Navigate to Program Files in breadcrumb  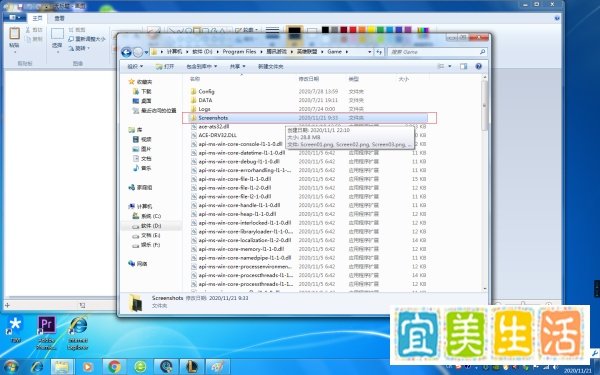pyautogui.click(x=239, y=52)
